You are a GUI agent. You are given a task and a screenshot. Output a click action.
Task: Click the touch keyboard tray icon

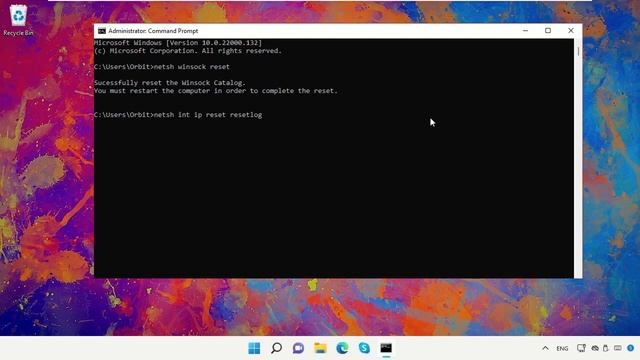618,348
